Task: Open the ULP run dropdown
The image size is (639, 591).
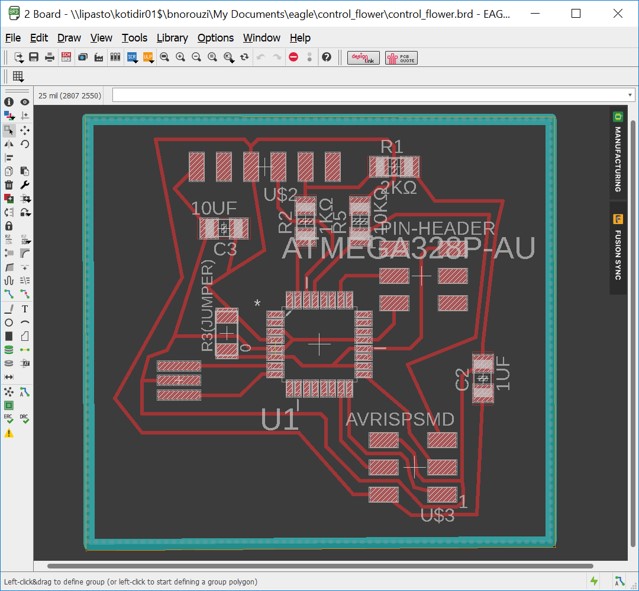Action: tap(148, 57)
